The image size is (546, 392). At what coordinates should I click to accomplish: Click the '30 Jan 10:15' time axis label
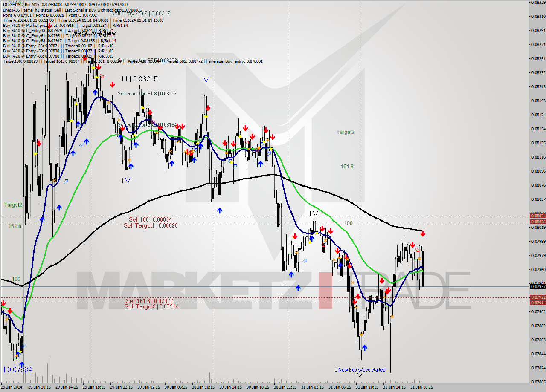coord(203,388)
